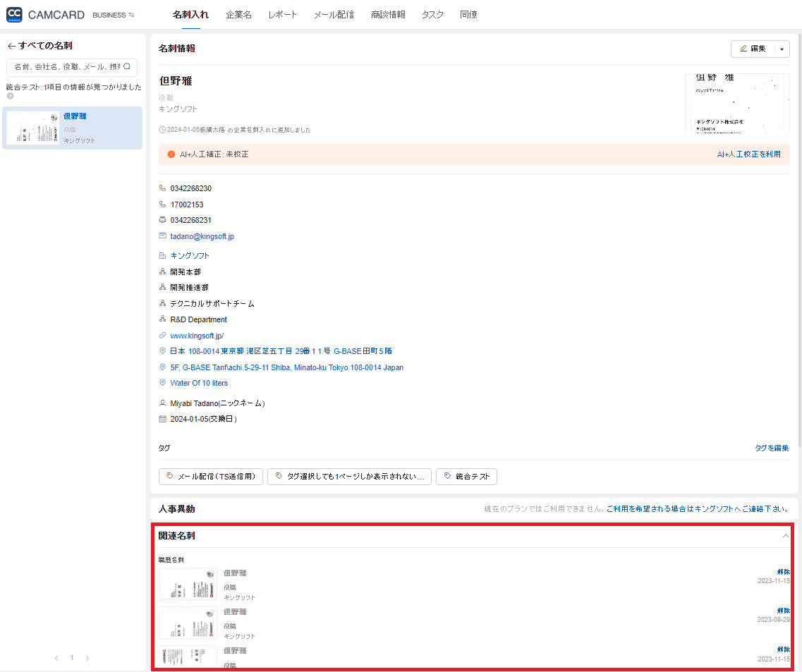Click the clock icon by 2024-01-05板橋大悟
This screenshot has width=802, height=672.
coord(163,130)
